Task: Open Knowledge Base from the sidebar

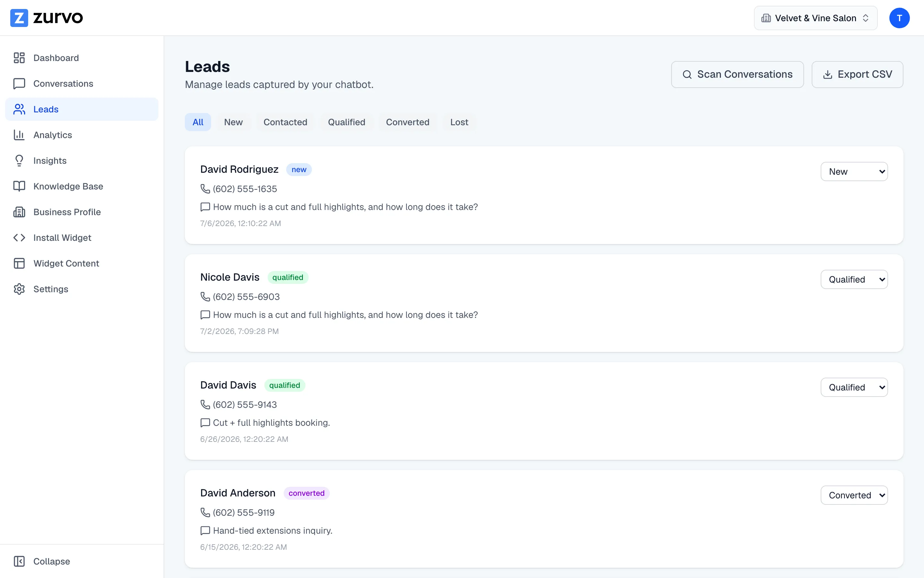Action: click(x=82, y=186)
